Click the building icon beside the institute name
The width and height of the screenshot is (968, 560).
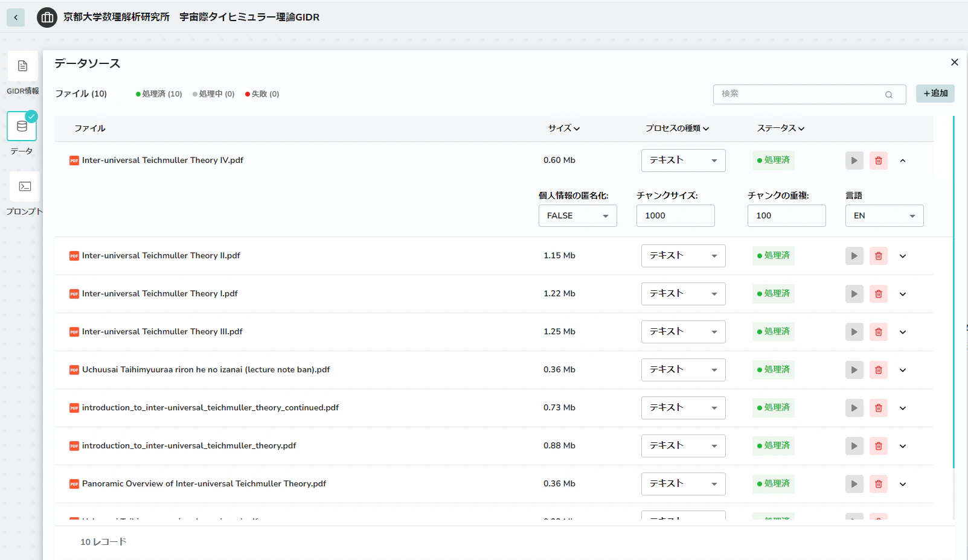point(47,17)
